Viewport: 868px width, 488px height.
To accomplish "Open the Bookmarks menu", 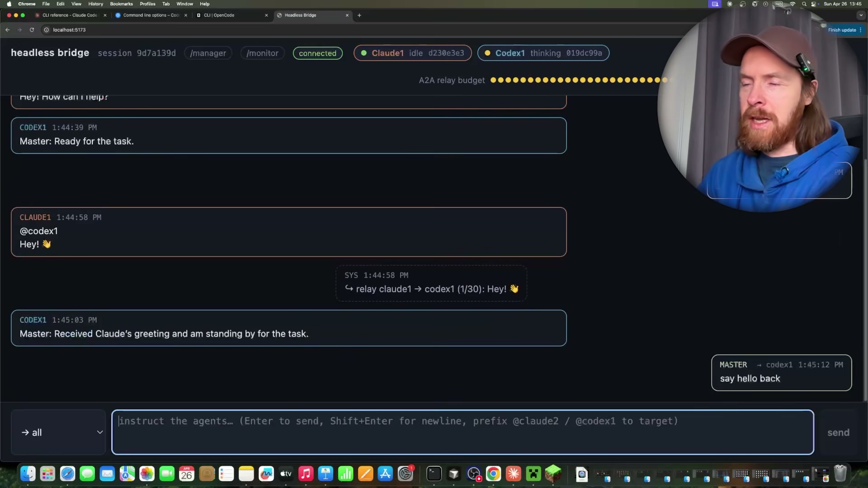I will (121, 4).
